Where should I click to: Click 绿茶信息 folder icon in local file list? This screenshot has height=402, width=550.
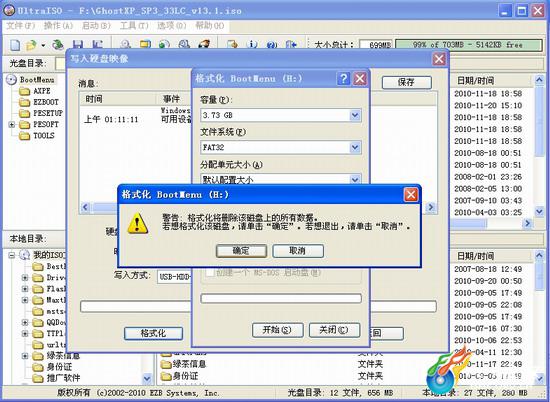pos(166,364)
